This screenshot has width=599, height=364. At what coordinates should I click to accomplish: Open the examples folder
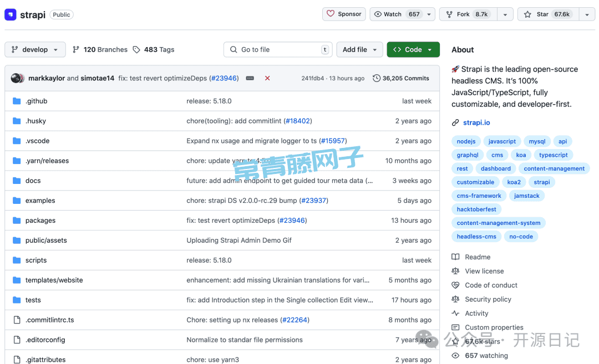[40, 201]
